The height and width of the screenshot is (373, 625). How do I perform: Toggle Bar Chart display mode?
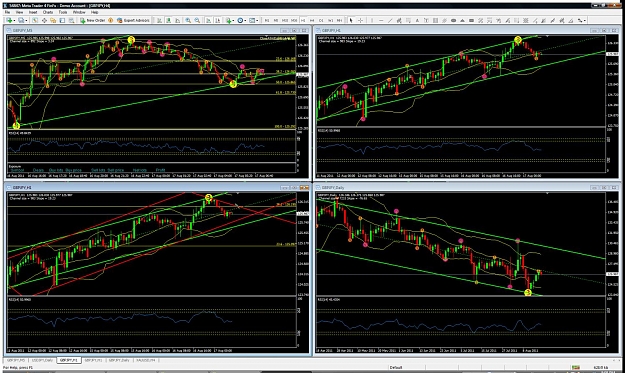click(159, 20)
